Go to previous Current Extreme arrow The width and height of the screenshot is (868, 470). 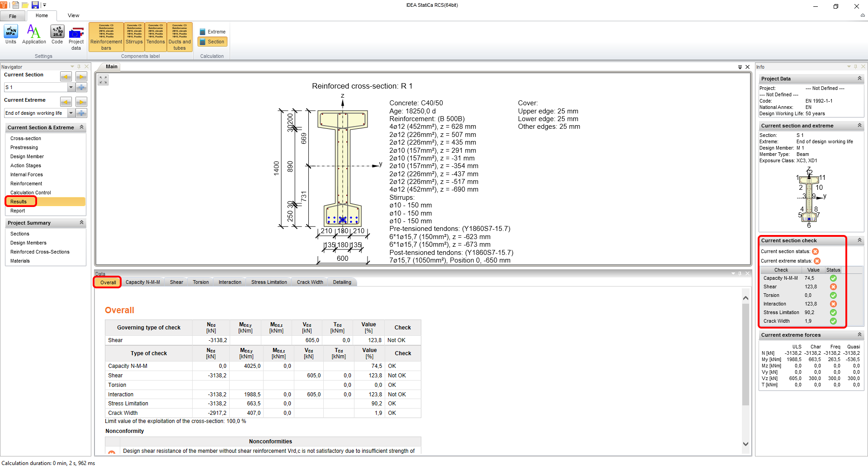(x=66, y=102)
